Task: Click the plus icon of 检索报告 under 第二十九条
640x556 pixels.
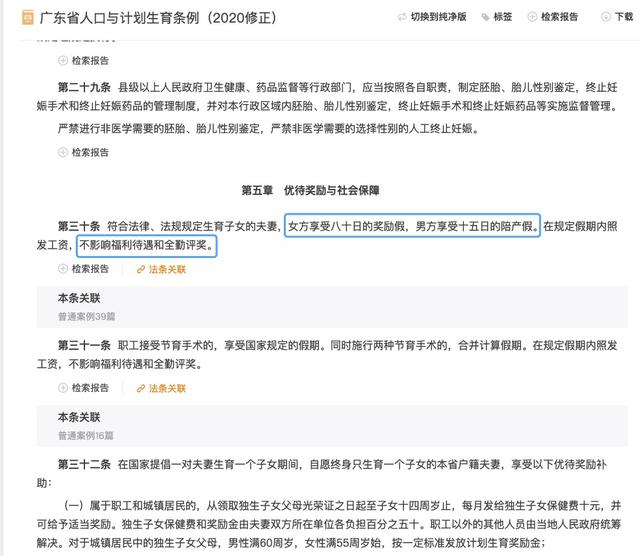Action: click(x=63, y=153)
